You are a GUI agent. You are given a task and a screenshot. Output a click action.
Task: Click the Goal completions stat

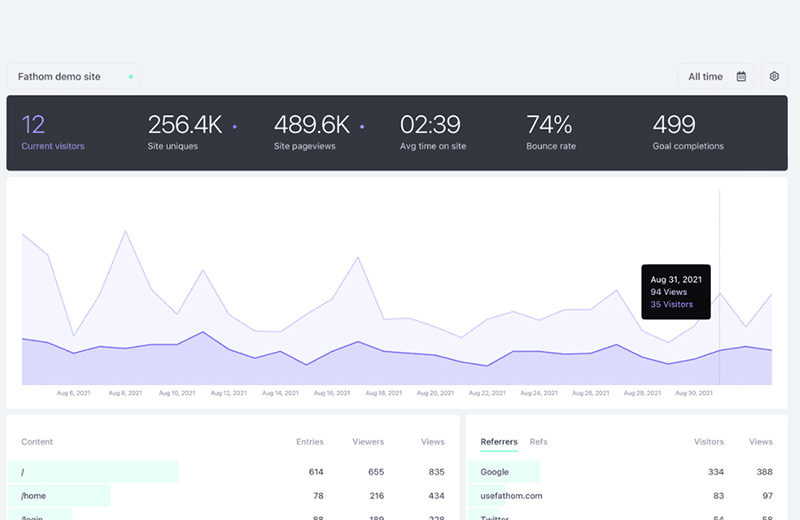688,133
